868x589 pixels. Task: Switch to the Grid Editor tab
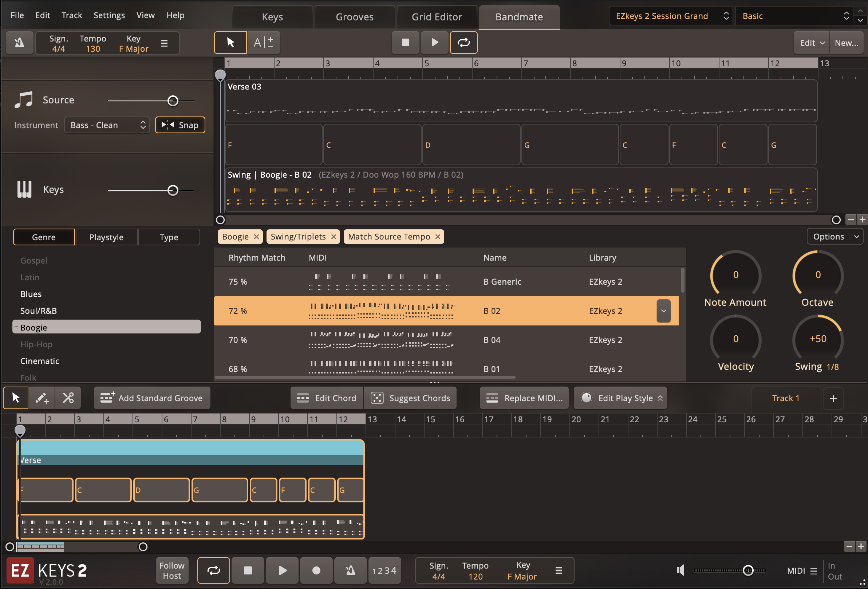(x=437, y=17)
